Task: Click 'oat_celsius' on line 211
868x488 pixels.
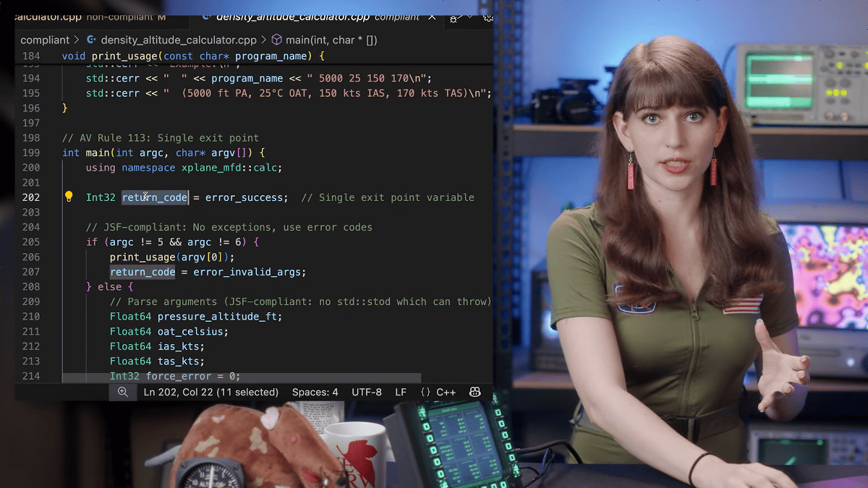Action: tap(190, 331)
